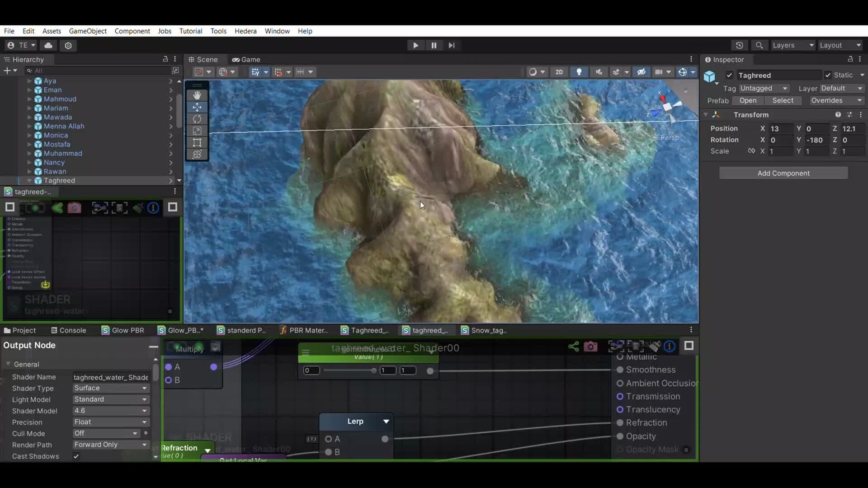The image size is (868, 488).
Task: Click Pause button
Action: (x=434, y=45)
